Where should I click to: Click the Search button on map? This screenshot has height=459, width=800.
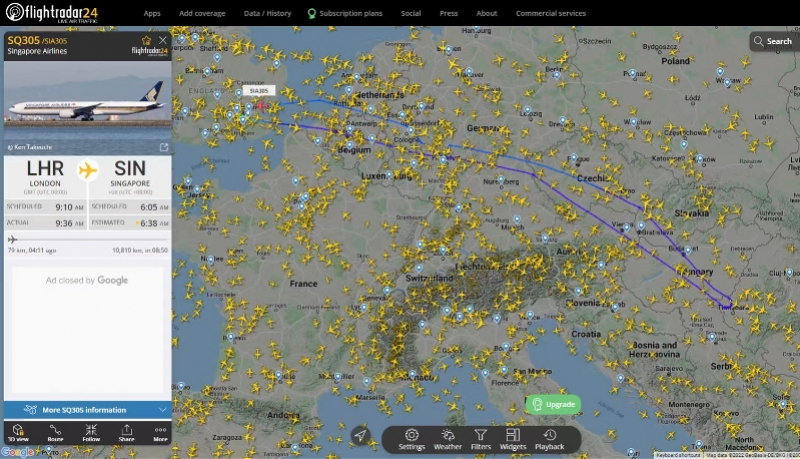pyautogui.click(x=773, y=41)
